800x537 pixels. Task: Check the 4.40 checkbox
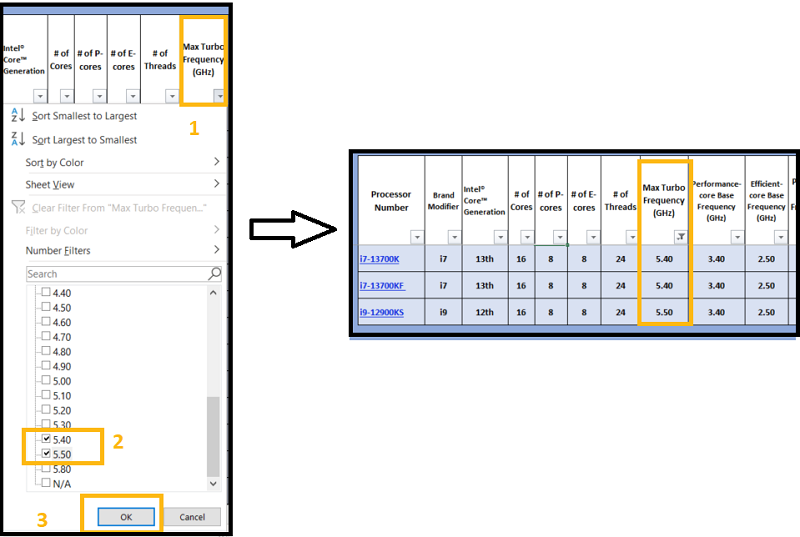(46, 292)
